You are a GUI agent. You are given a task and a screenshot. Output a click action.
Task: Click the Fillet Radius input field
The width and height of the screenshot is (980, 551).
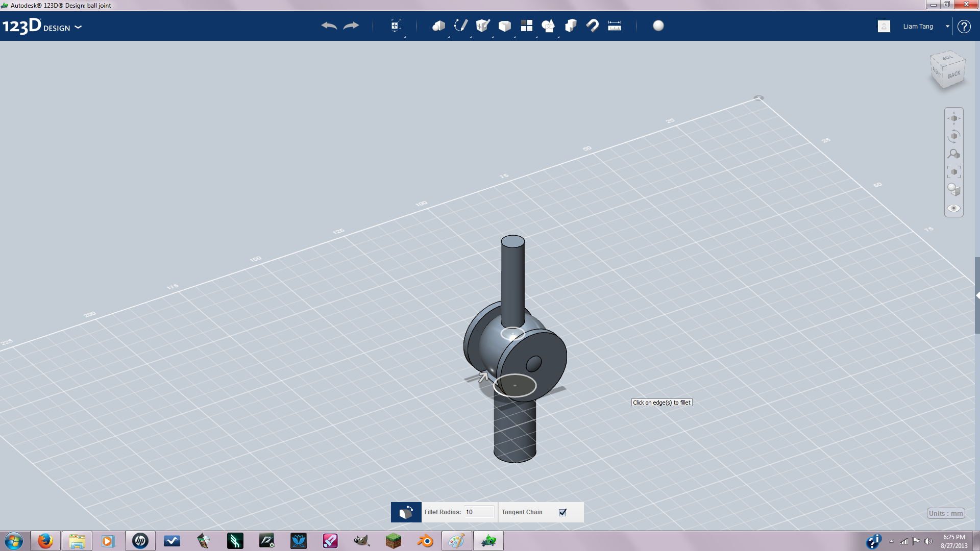[x=479, y=512]
